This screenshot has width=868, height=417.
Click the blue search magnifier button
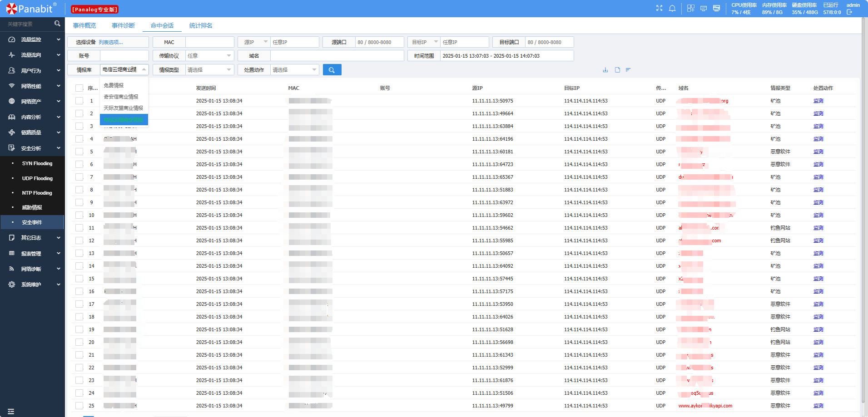tap(332, 70)
